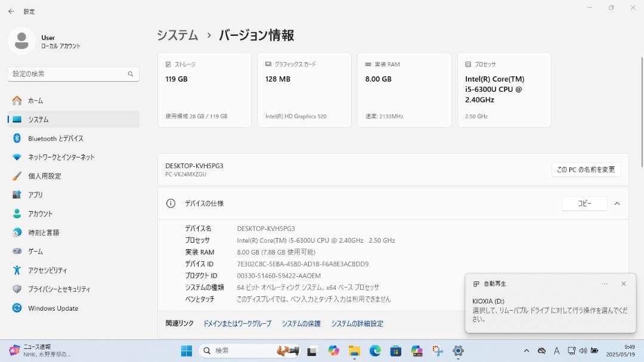
Task: Launch Snipping Tool from the taskbar
Action: pos(436,351)
